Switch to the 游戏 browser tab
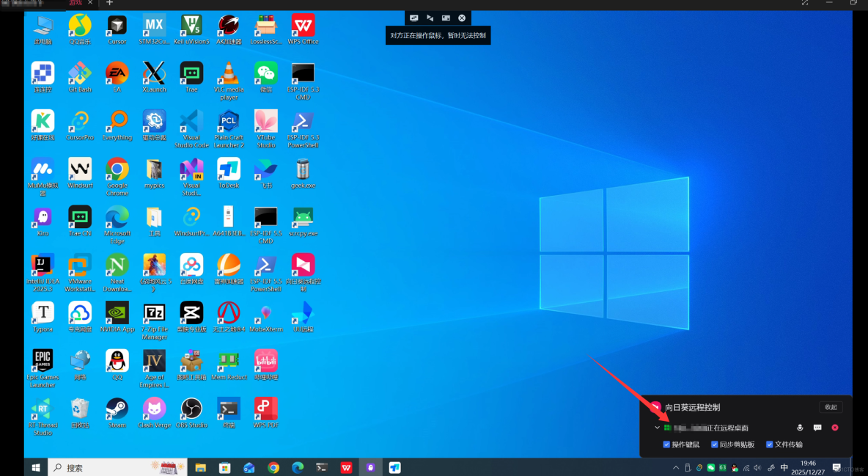The height and width of the screenshot is (476, 868). 76,4
